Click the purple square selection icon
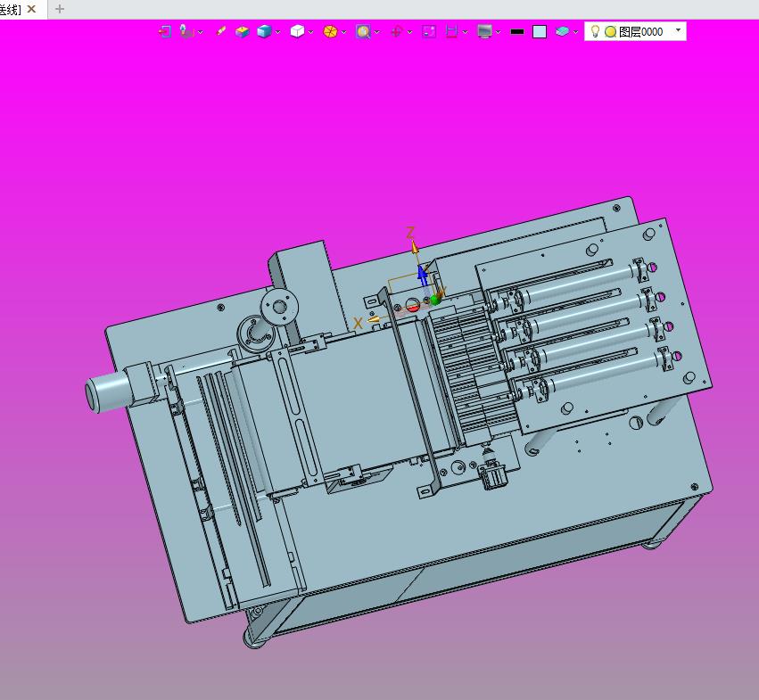This screenshot has width=759, height=700. click(429, 32)
